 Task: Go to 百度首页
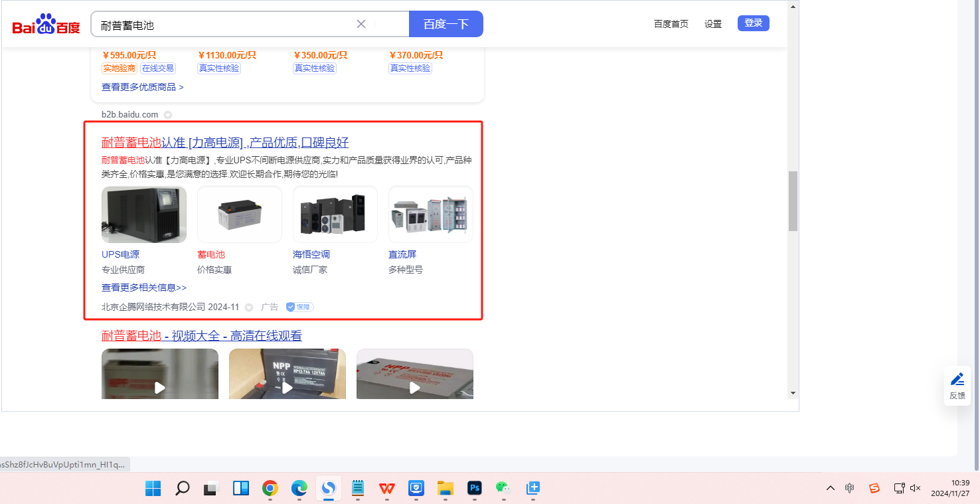(671, 24)
